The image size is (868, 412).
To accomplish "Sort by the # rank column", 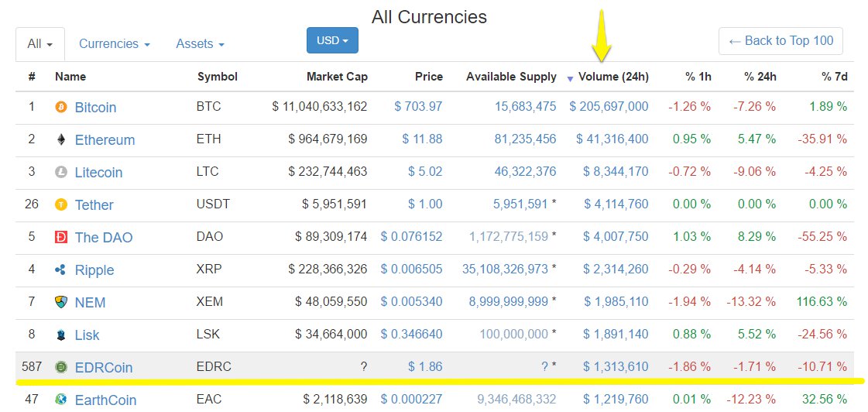I will (32, 77).
